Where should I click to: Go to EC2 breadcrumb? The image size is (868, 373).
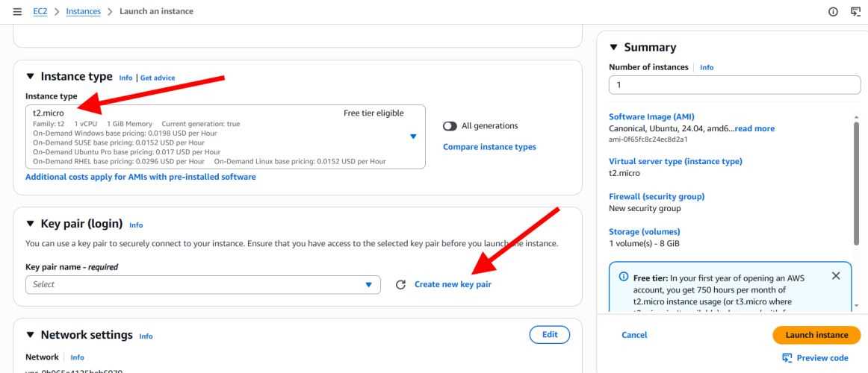point(40,11)
